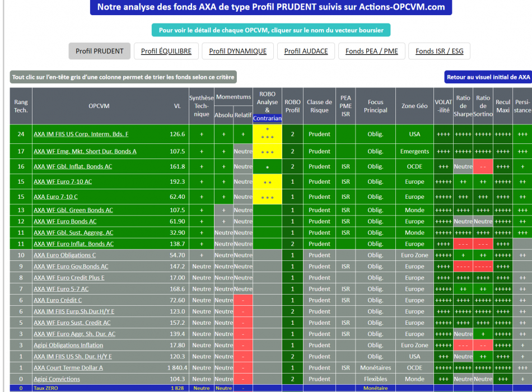Sort by Absolu momentum header
Viewport: 532px width, 392px height.
[224, 115]
